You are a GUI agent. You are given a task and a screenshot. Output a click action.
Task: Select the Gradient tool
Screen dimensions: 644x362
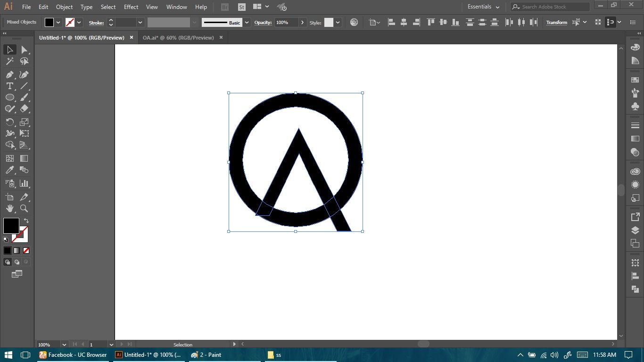[x=24, y=158]
